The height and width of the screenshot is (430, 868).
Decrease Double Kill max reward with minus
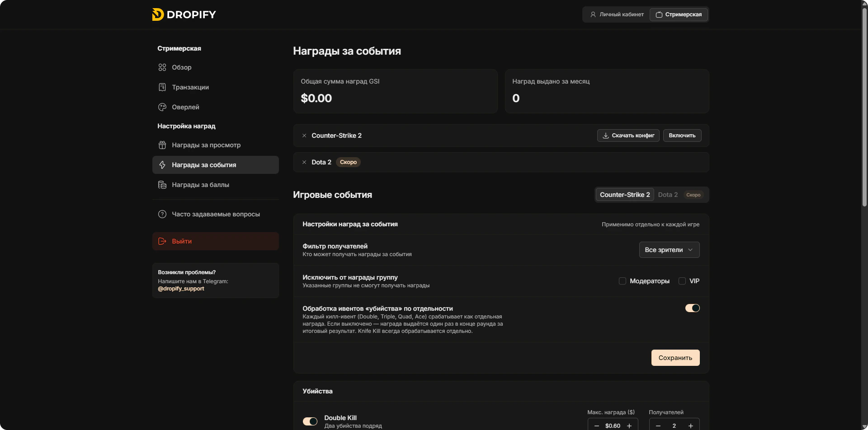coord(596,426)
